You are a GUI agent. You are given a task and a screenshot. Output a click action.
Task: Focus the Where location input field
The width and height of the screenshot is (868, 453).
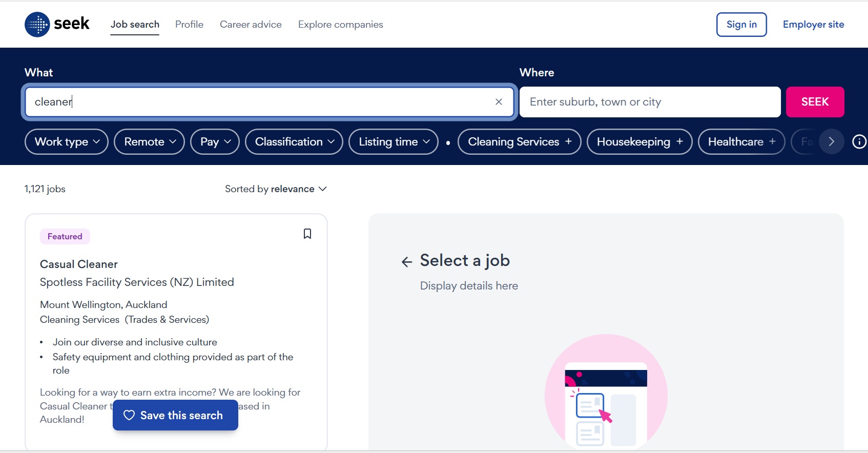point(650,102)
